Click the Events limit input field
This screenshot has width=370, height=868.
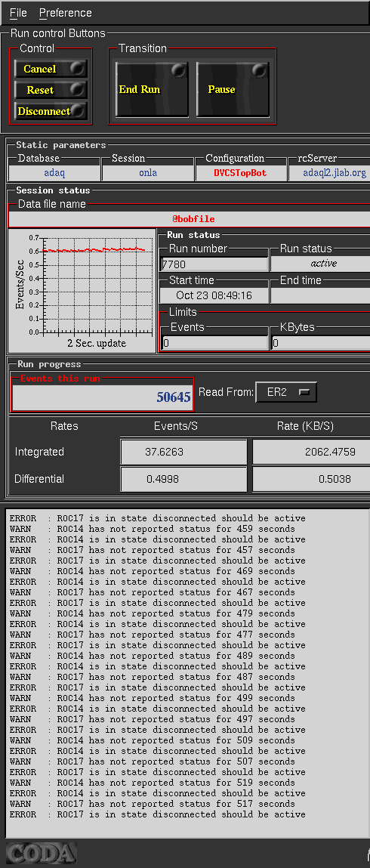point(214,343)
